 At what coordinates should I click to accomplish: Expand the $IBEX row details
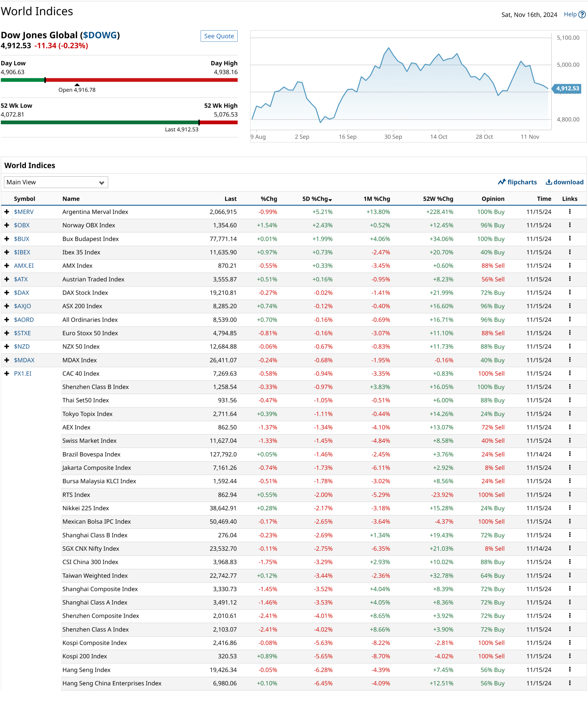tap(7, 252)
